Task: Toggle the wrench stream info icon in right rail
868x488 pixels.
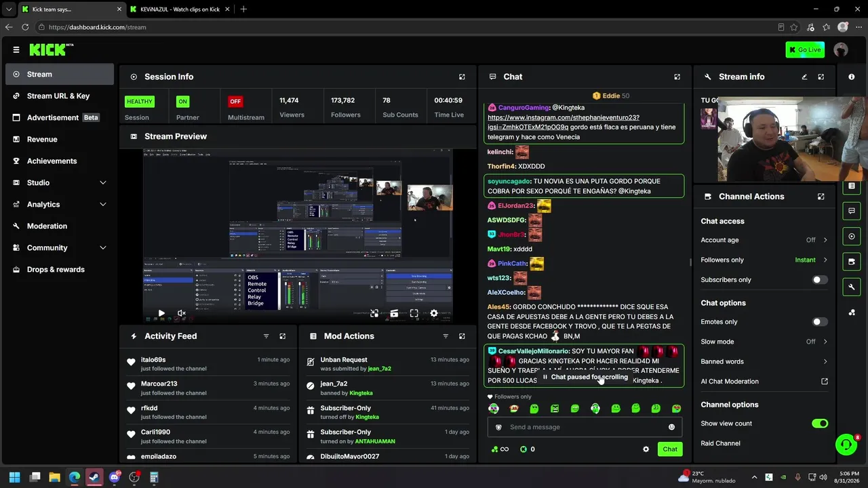Action: [x=852, y=287]
